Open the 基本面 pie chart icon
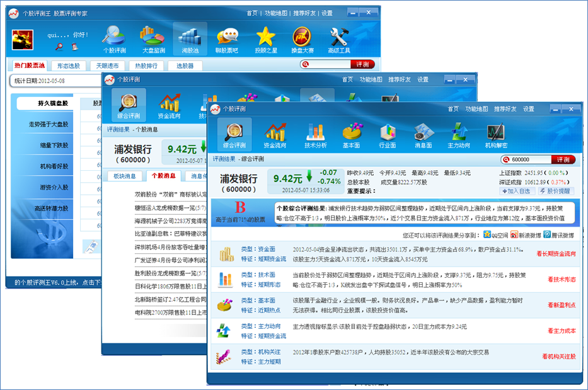 [351, 135]
